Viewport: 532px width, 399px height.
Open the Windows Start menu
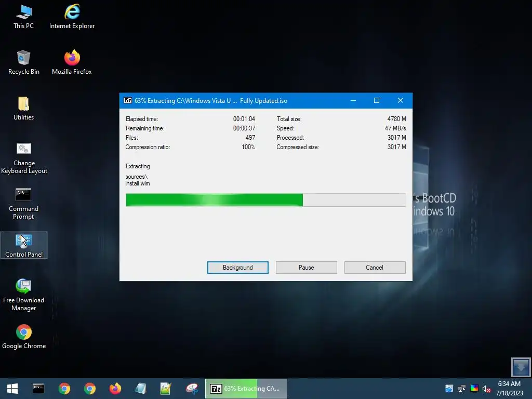click(12, 389)
